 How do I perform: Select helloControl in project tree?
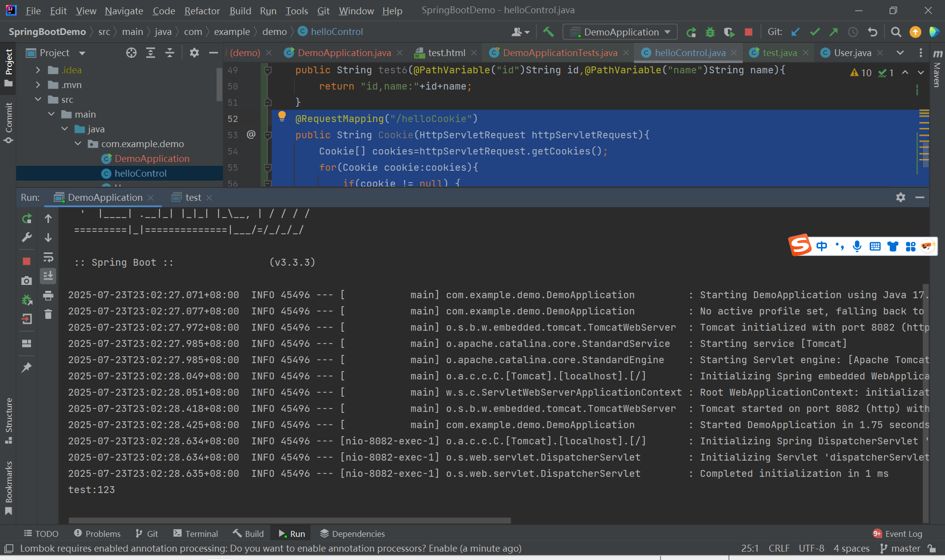point(140,173)
